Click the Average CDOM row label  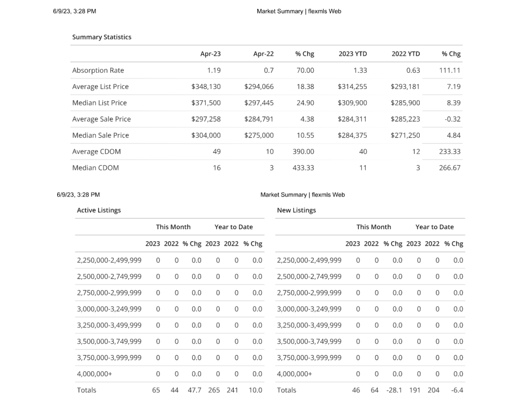click(96, 152)
